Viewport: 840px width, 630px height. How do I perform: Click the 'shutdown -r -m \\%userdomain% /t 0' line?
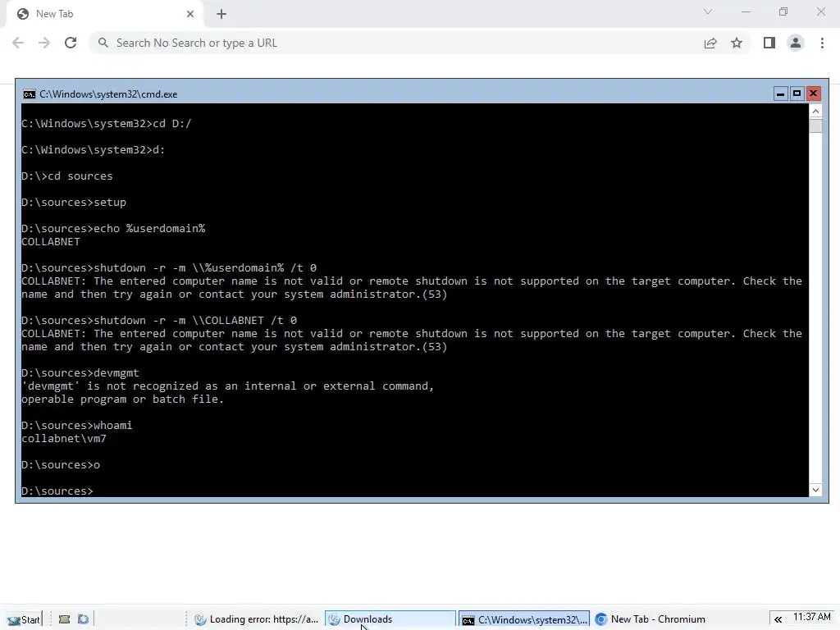point(169,268)
